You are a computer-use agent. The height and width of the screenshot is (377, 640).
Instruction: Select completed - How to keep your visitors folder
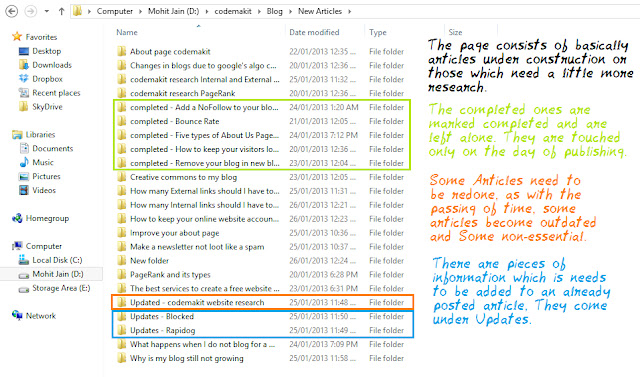tap(204, 149)
